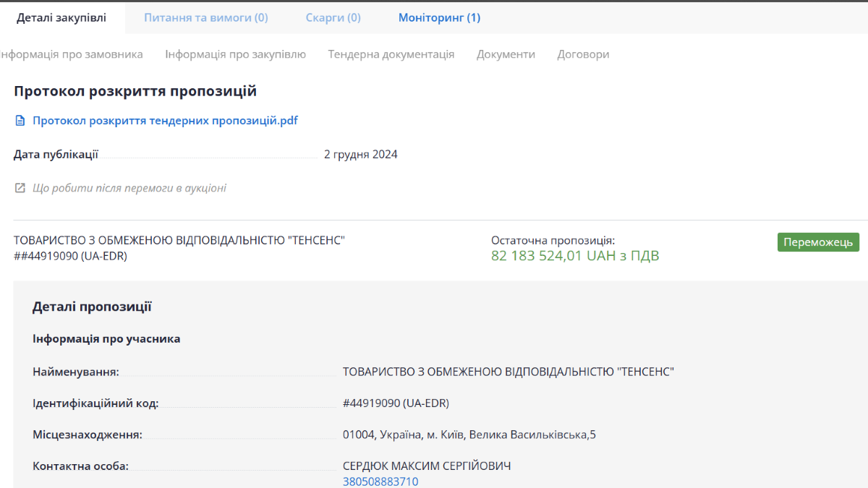
Task: Click the Ідентифікаційний код value #44919090
Action: coord(396,403)
